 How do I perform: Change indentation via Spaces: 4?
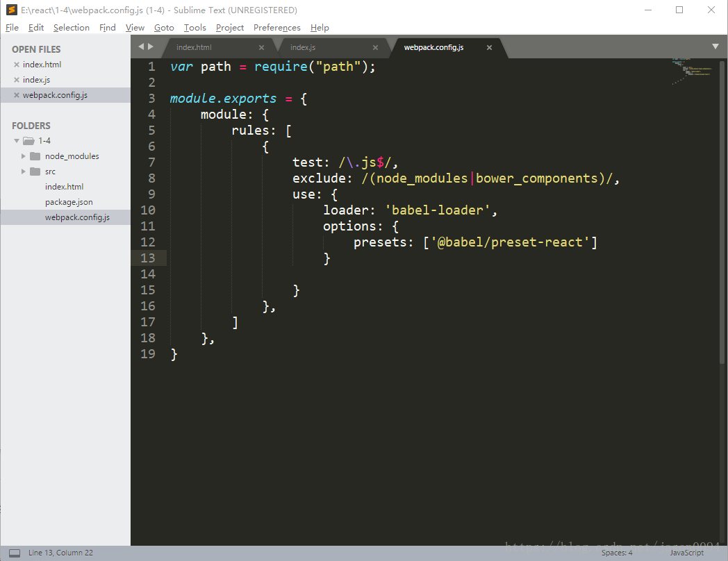point(617,553)
